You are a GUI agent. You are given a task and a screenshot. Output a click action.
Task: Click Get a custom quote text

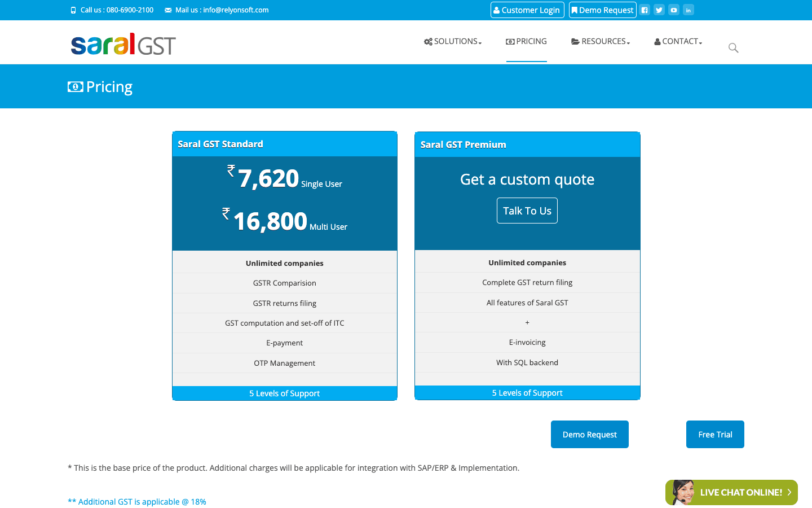(x=527, y=179)
